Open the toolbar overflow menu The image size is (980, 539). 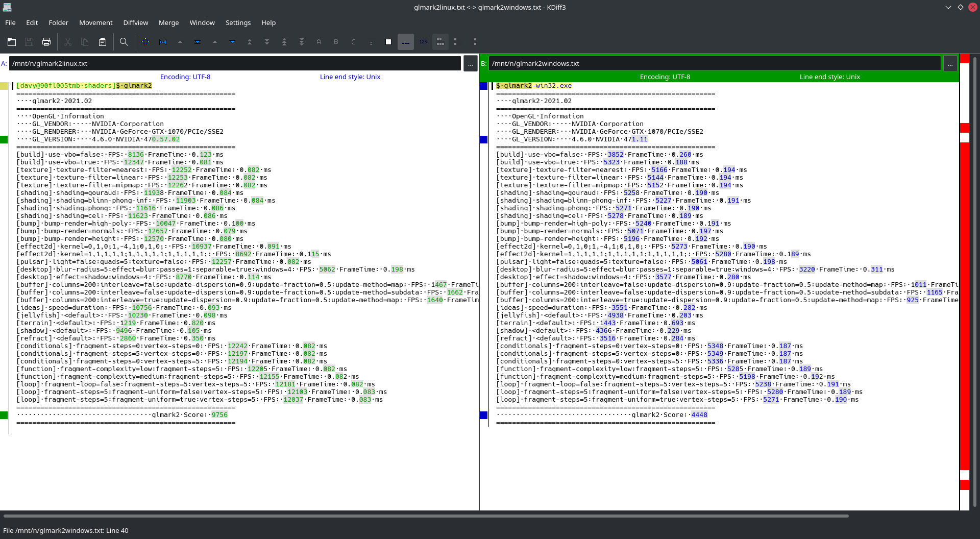click(476, 42)
